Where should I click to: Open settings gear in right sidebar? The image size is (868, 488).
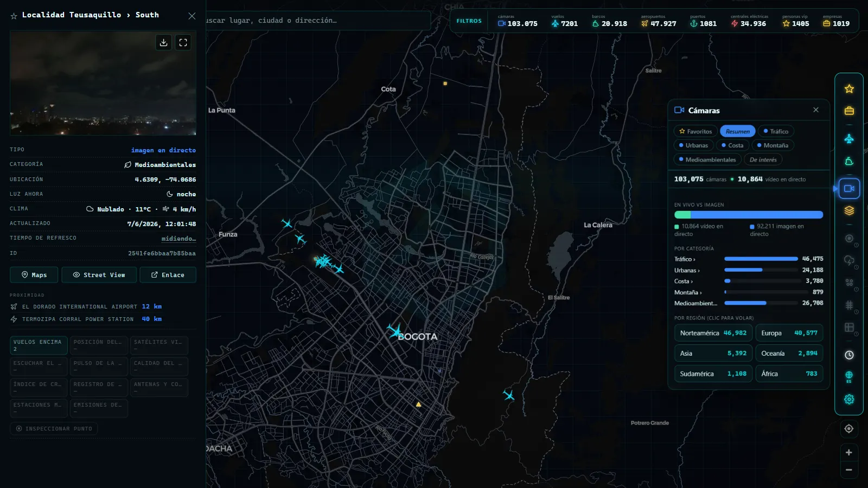coord(849,399)
